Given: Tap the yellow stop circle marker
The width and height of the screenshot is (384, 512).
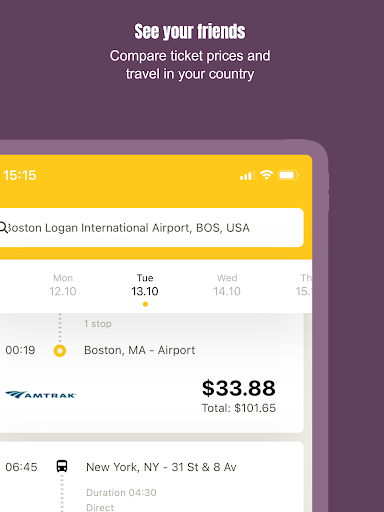Looking at the screenshot, I should pyautogui.click(x=60, y=351).
